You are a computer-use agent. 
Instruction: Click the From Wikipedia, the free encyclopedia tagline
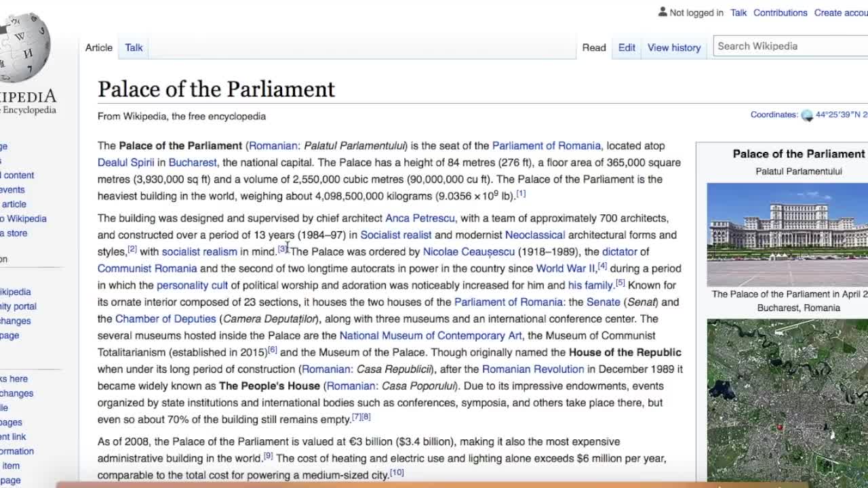(182, 117)
